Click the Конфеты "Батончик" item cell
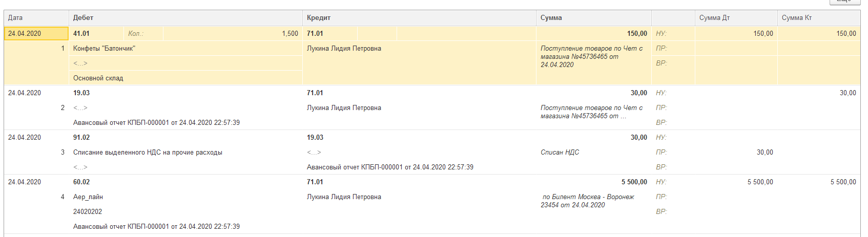Image resolution: width=868 pixels, height=237 pixels. pyautogui.click(x=104, y=49)
